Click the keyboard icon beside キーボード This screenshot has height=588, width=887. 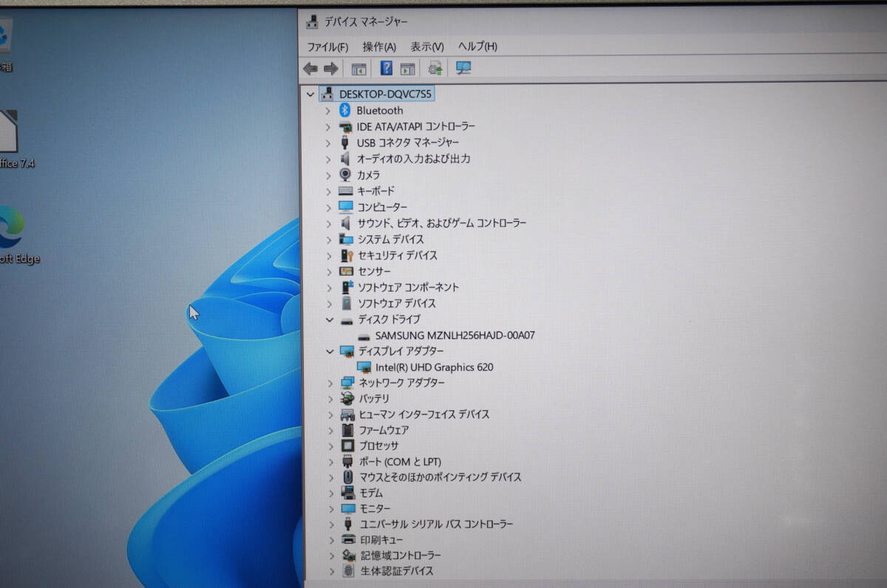coord(345,191)
